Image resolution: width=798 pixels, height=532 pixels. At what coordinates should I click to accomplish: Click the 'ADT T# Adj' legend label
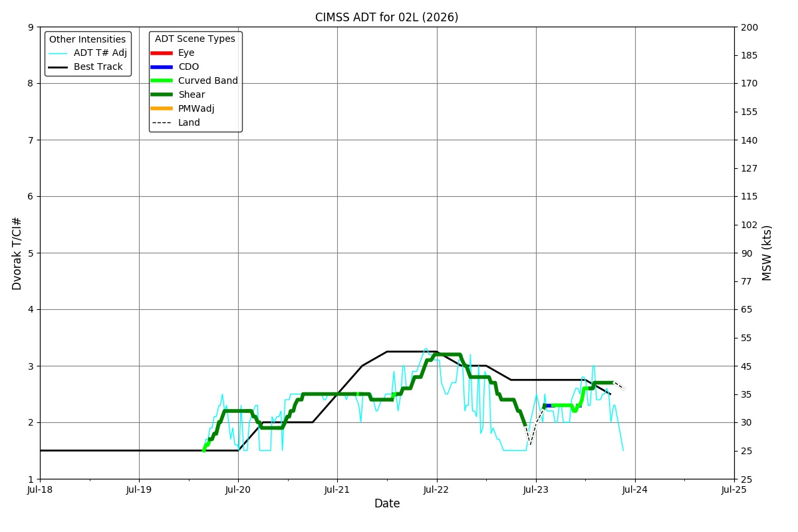click(100, 53)
